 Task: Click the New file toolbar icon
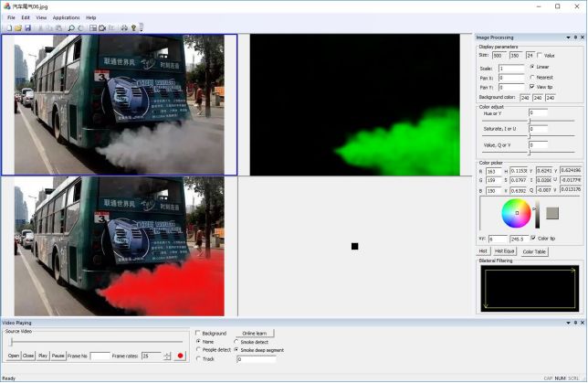click(x=9, y=28)
